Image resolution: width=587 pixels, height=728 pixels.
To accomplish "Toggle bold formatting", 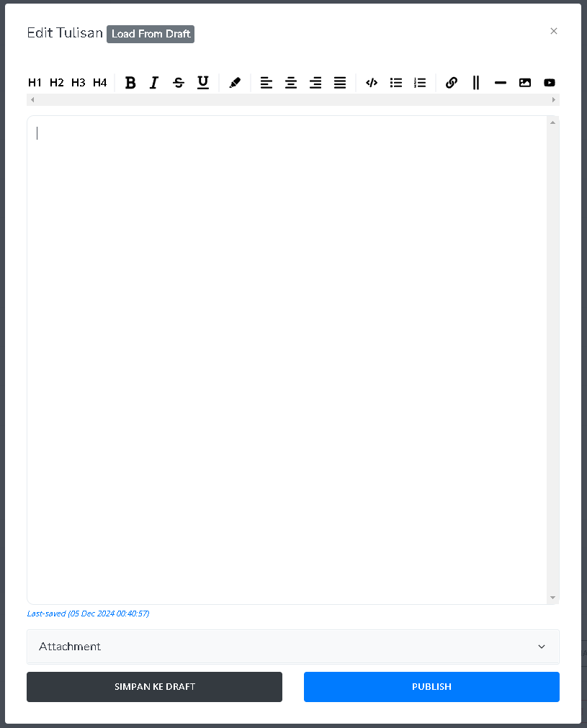I will 130,83.
